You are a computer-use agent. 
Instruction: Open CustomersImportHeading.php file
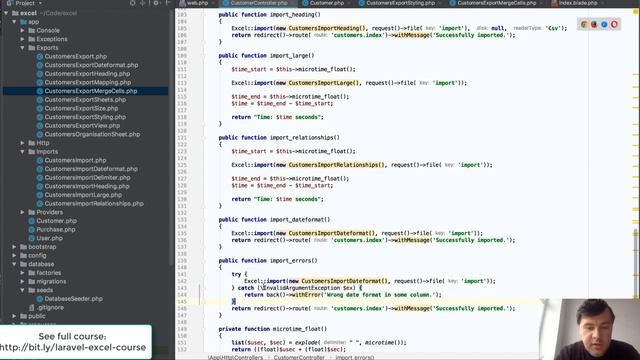(87, 186)
